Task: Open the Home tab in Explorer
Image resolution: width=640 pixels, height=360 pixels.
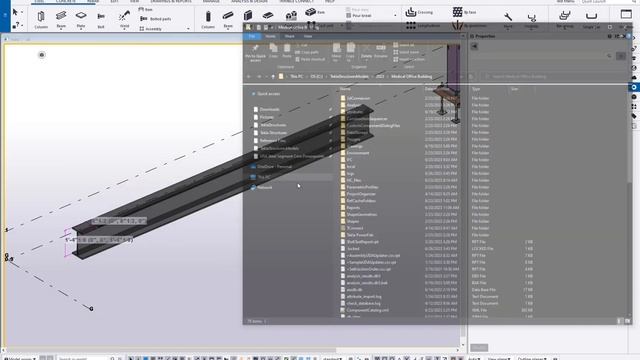Action: (270, 36)
